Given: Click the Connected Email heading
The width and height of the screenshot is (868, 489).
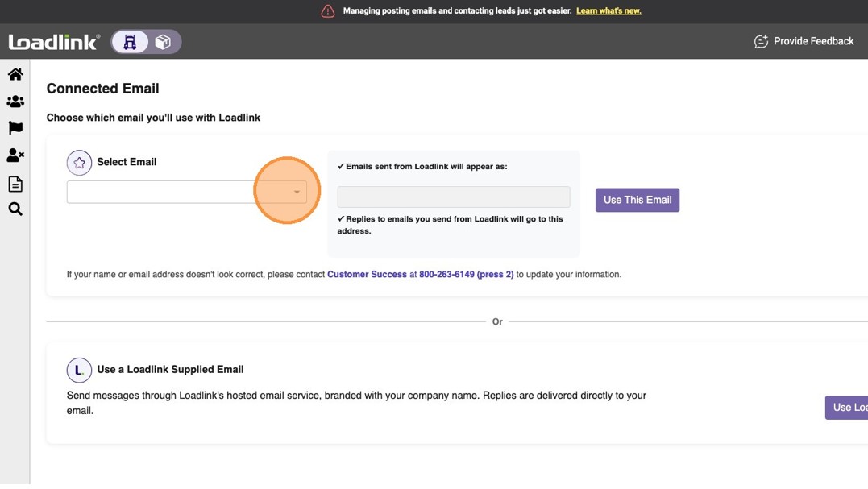Looking at the screenshot, I should (102, 89).
